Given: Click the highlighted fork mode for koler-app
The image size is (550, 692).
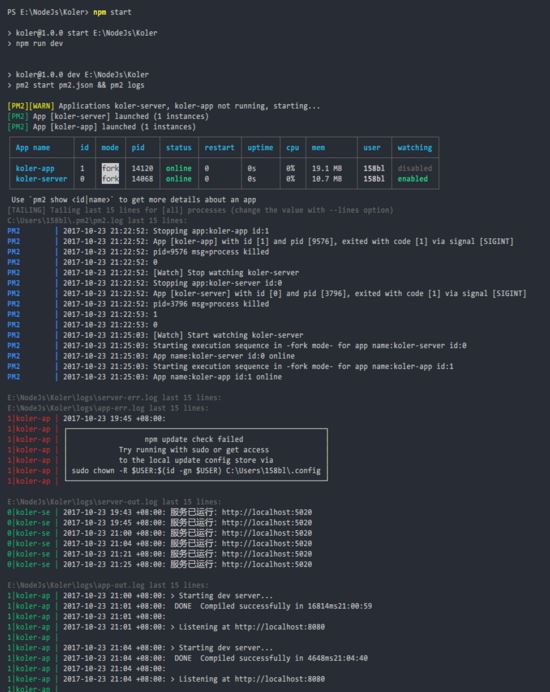Looking at the screenshot, I should click(110, 168).
